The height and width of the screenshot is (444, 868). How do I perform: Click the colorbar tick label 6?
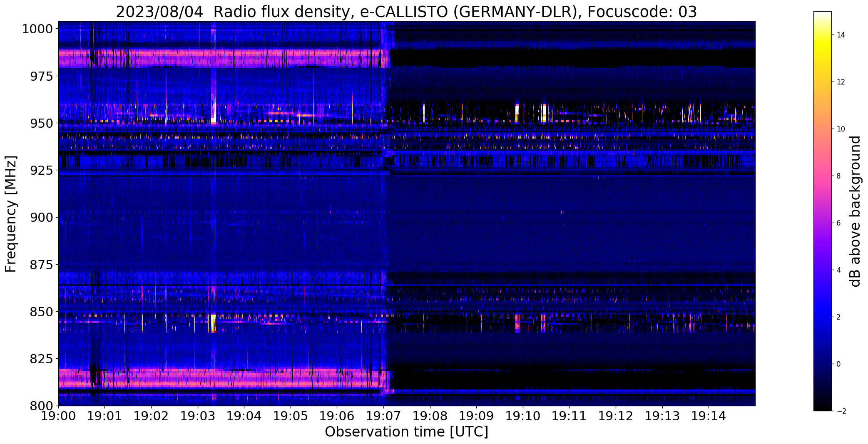pos(838,223)
